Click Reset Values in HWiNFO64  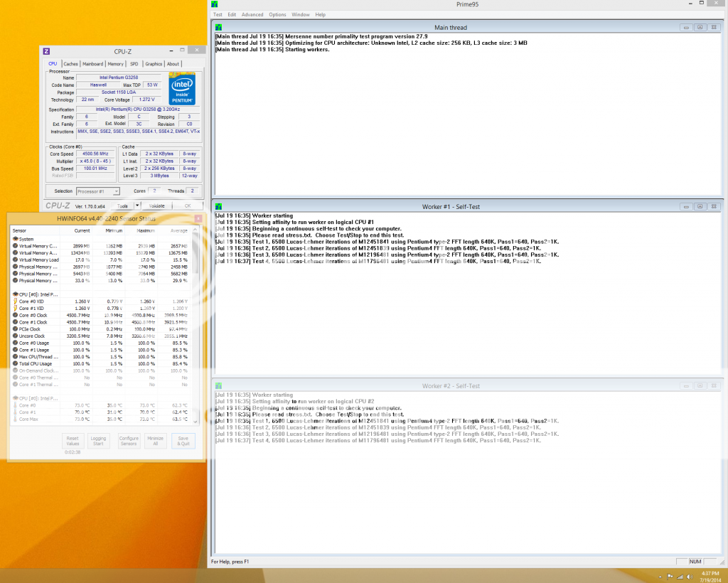[72, 441]
